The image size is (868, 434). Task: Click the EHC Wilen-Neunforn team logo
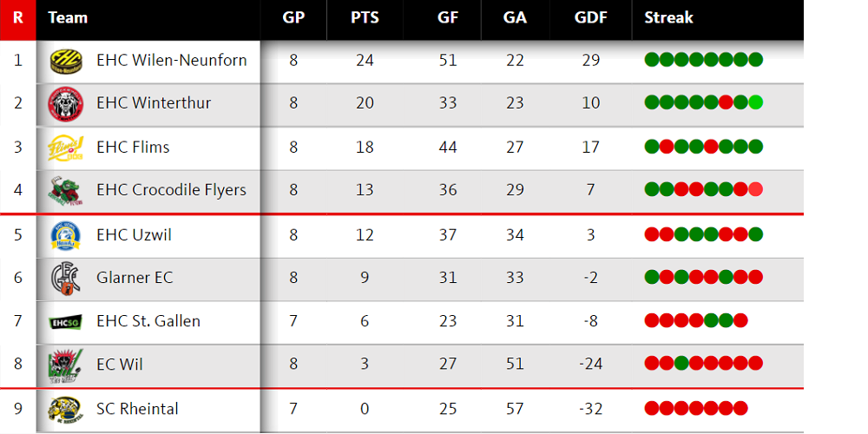pyautogui.click(x=65, y=61)
